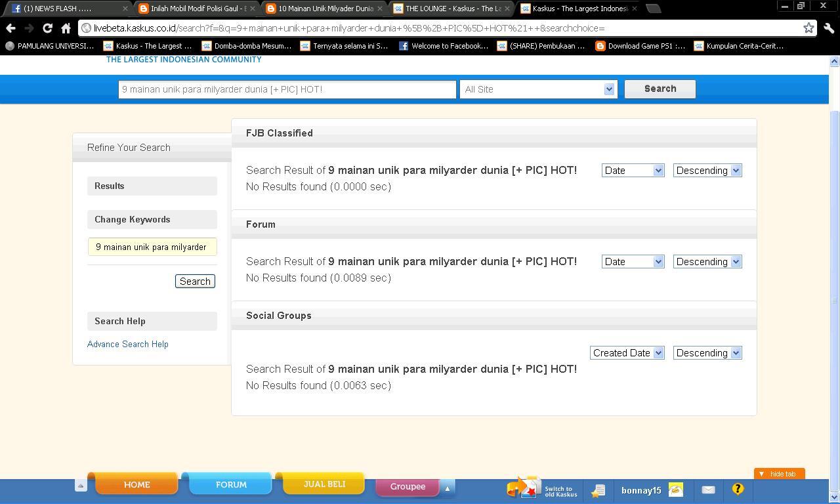Select the Kaskus - The Largest Indonesian tab
Screen dimensions: 840x504
click(579, 9)
